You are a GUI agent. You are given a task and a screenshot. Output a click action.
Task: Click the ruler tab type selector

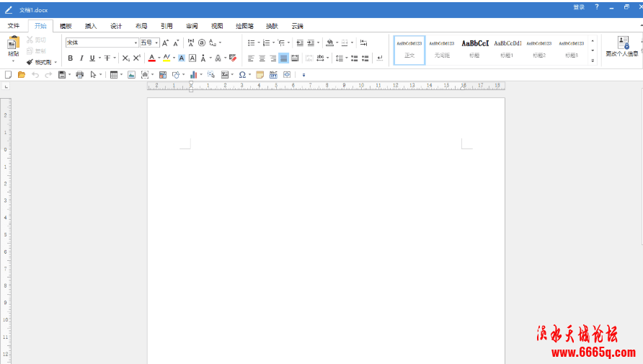[x=6, y=86]
